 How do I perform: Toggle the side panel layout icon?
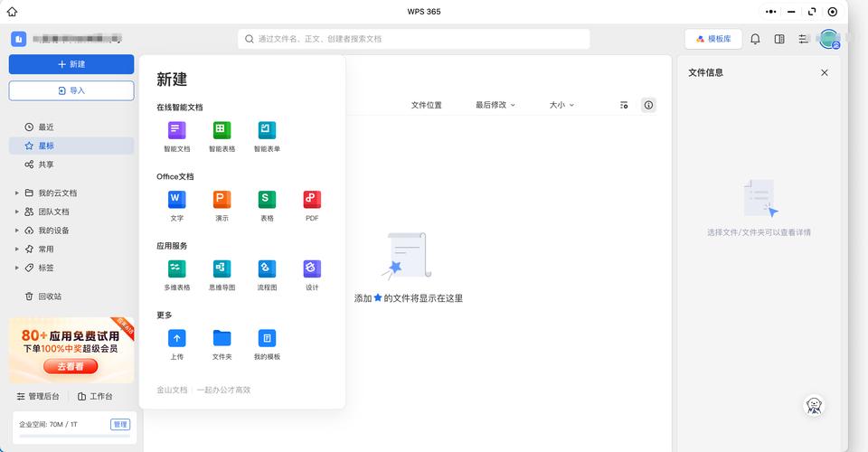[779, 39]
